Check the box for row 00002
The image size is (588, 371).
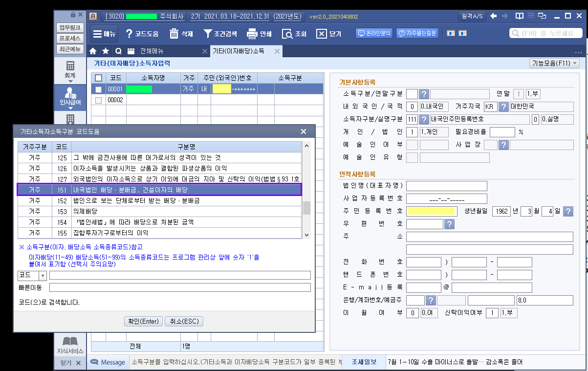tap(99, 100)
